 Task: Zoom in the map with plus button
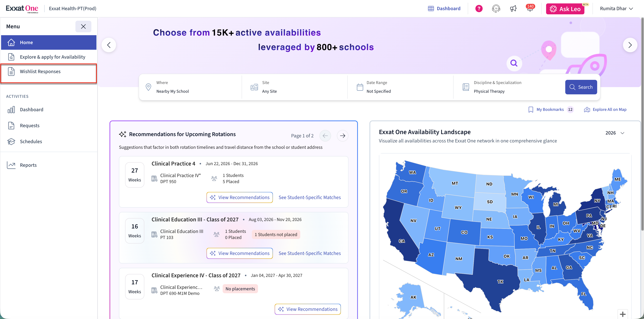click(x=623, y=314)
